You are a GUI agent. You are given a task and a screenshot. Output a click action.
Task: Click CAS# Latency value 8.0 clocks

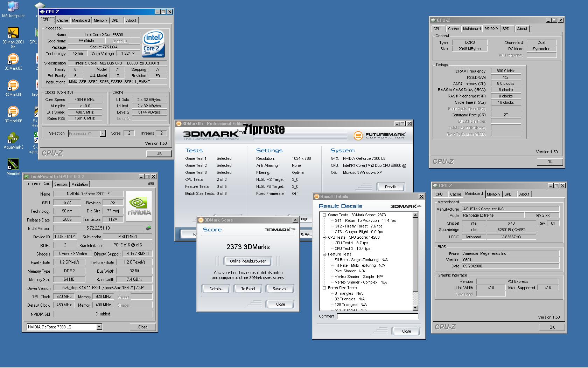[x=506, y=83]
